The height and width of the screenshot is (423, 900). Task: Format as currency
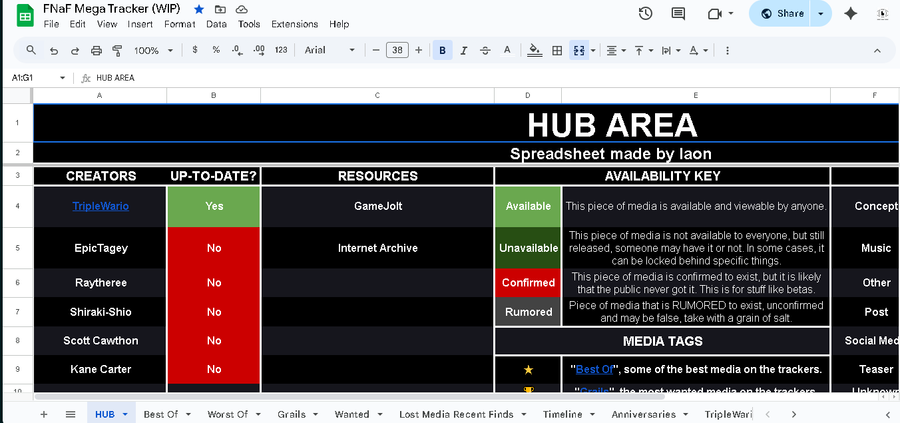click(195, 50)
